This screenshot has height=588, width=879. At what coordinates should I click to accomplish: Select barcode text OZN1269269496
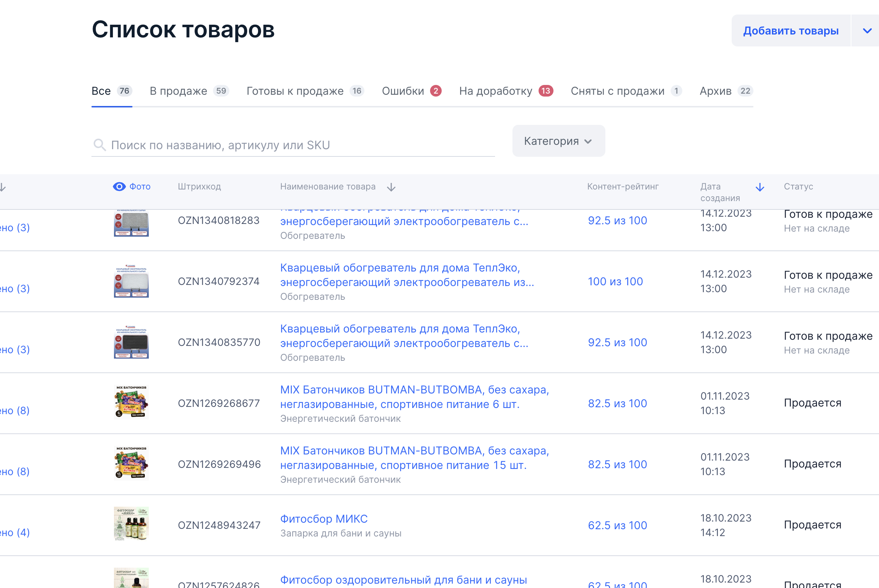[x=219, y=464]
